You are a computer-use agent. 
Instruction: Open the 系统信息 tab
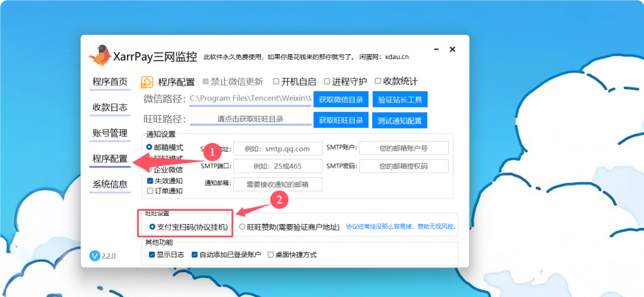tap(109, 184)
